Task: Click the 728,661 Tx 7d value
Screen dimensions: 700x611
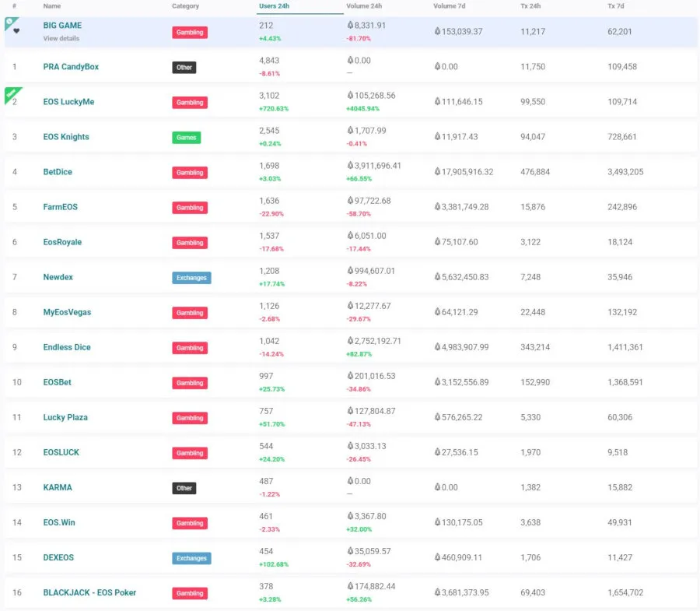Action: pyautogui.click(x=622, y=137)
